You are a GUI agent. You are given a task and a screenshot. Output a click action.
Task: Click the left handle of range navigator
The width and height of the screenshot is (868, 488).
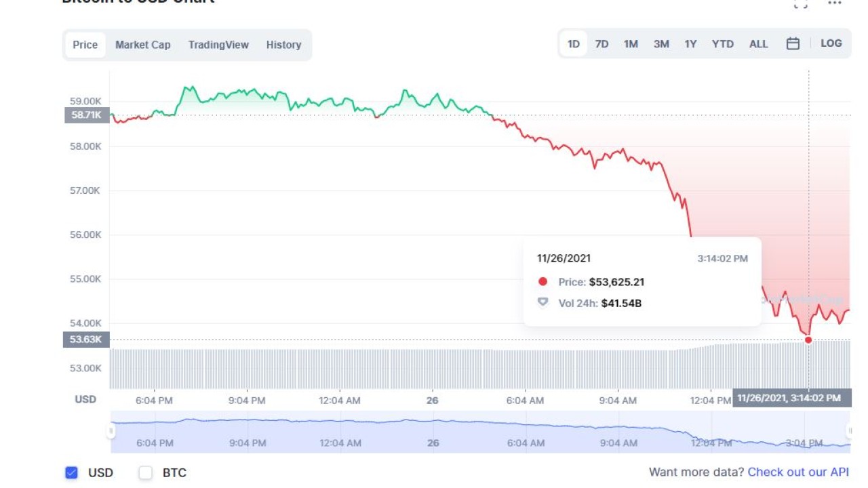[x=111, y=431]
